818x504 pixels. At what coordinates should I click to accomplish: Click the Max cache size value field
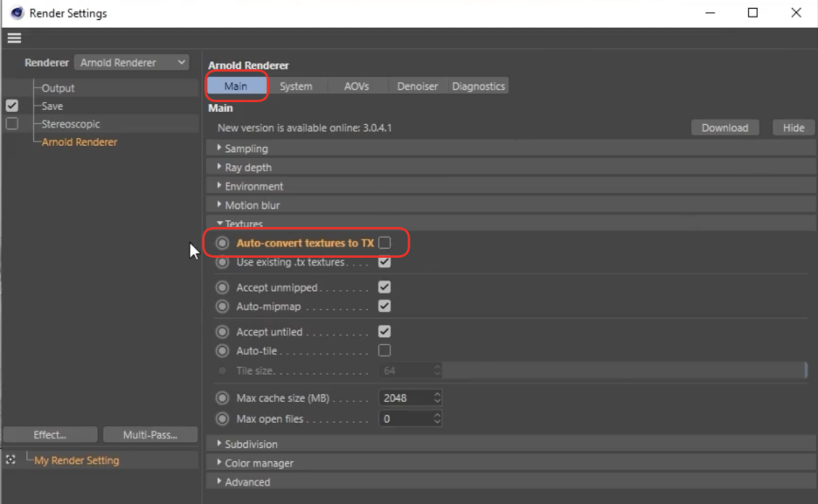[x=406, y=398]
